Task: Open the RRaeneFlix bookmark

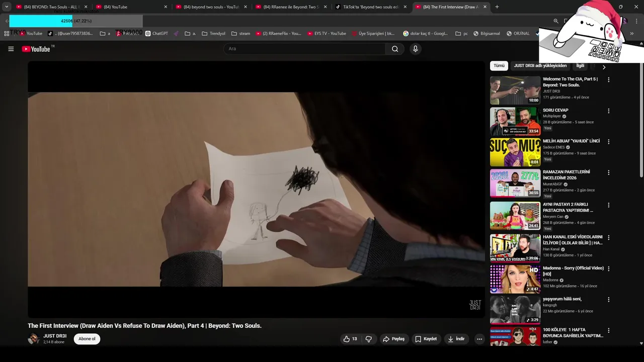Action: pos(278,34)
